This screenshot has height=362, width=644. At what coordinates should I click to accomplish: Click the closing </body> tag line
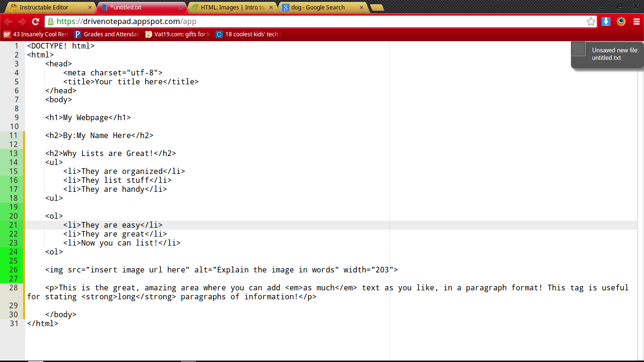(61, 315)
